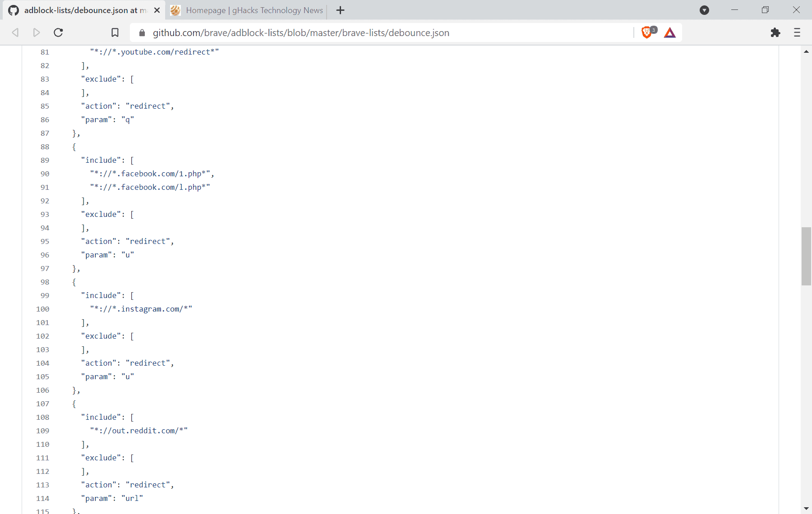The image size is (812, 514).
Task: Click line number 109
Action: tap(43, 431)
